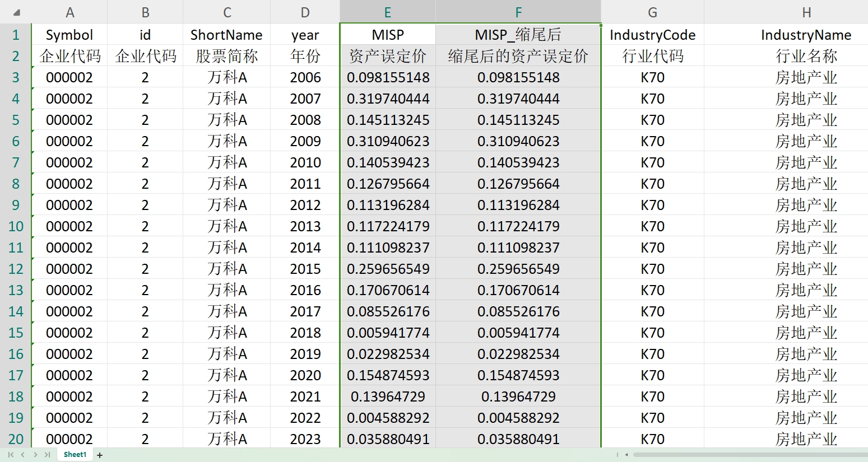Click the horizontal scrollbar at the bottom
The image size is (868, 462).
click(x=750, y=455)
